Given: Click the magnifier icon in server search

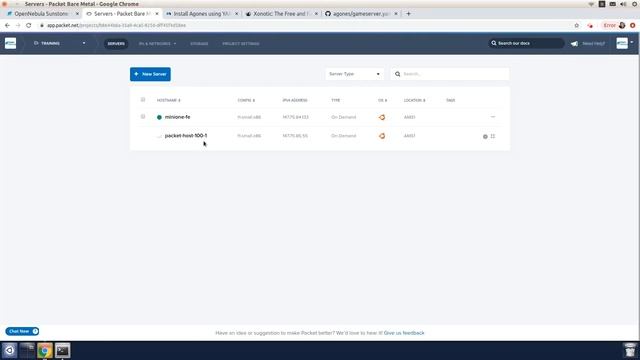Looking at the screenshot, I should pos(398,74).
